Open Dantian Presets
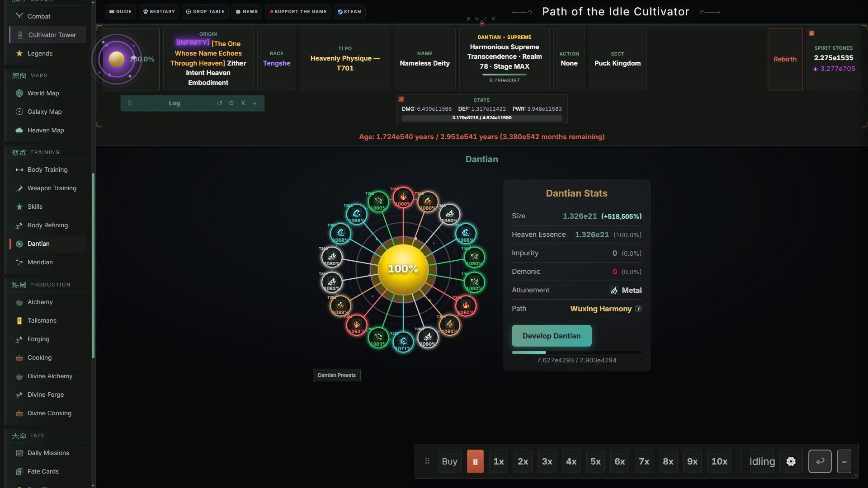Image resolution: width=868 pixels, height=488 pixels. 337,375
